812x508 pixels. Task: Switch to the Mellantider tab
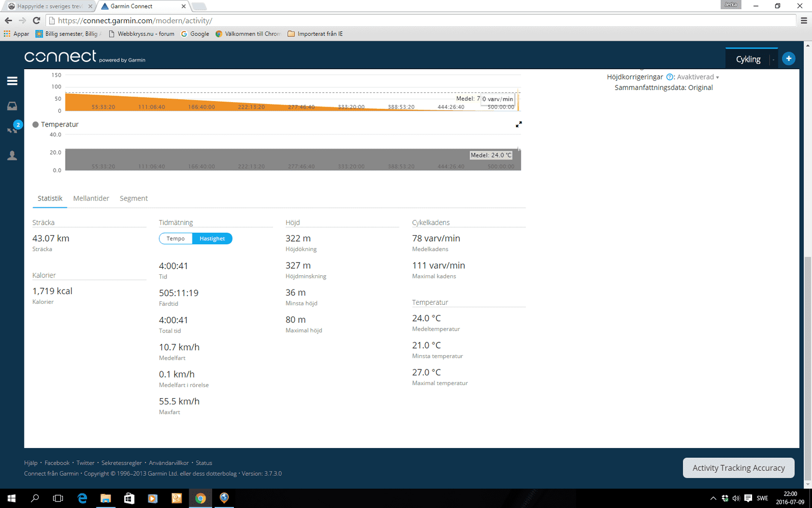point(91,199)
